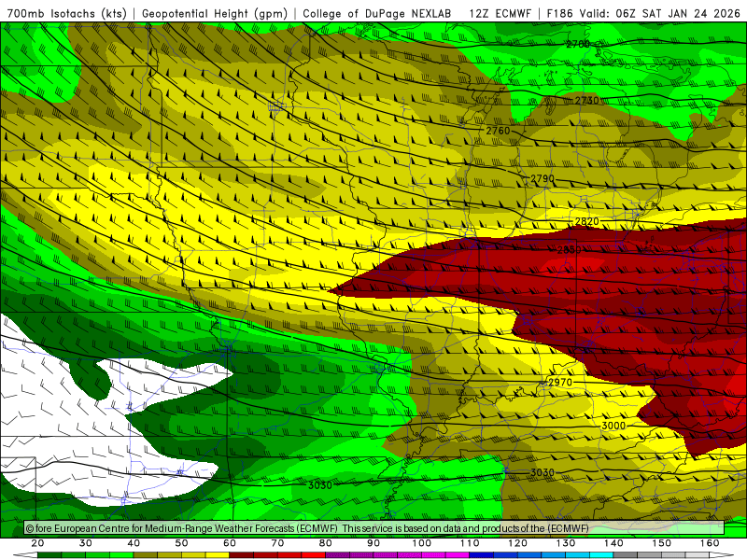Image resolution: width=747 pixels, height=560 pixels.
Task: Select the bright yellow 55-60 kt legend swatch
Action: pyautogui.click(x=218, y=555)
